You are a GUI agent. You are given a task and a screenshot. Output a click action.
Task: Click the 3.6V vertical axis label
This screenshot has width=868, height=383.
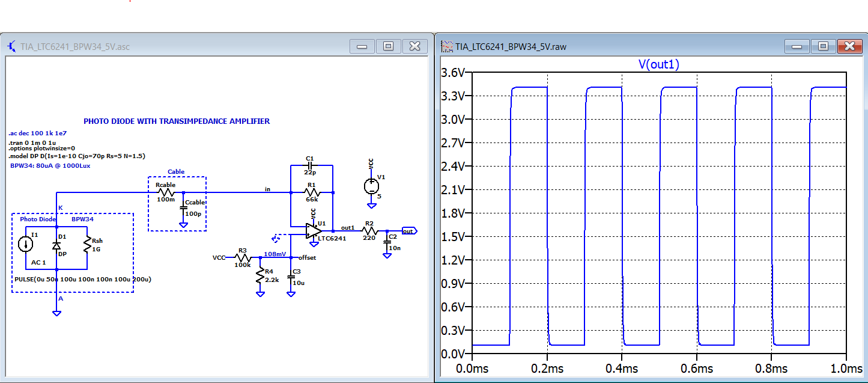452,72
